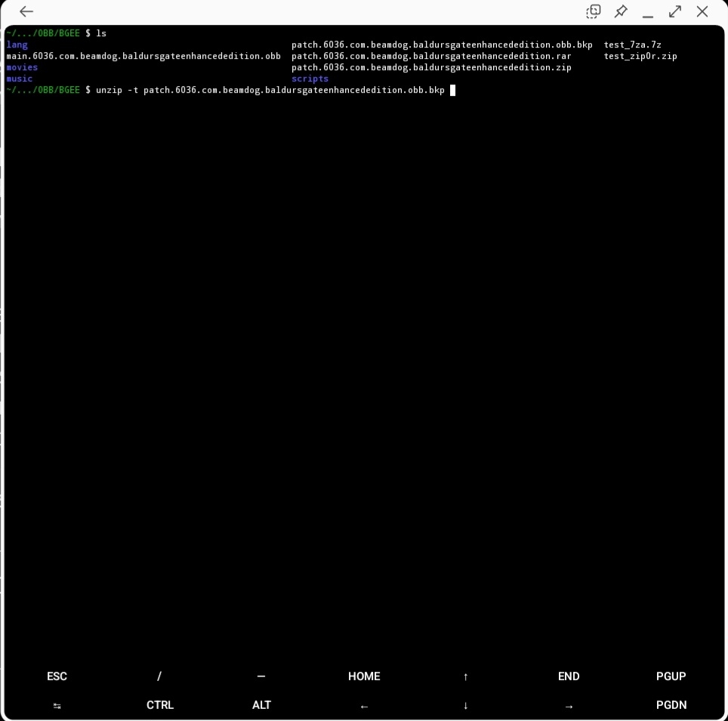
Task: Click the pin window icon
Action: (621, 11)
